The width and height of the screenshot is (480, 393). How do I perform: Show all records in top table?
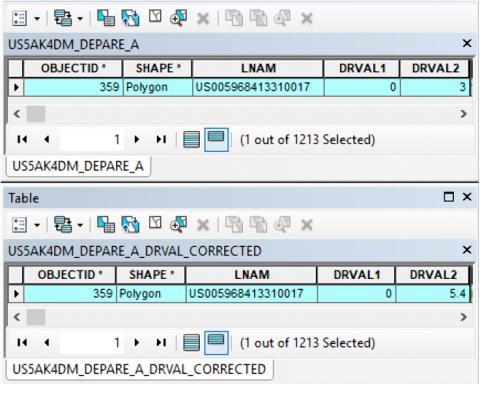point(192,139)
